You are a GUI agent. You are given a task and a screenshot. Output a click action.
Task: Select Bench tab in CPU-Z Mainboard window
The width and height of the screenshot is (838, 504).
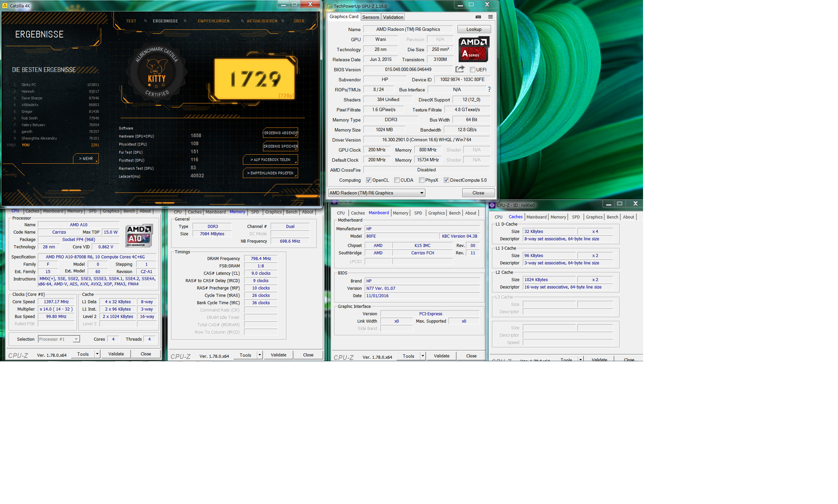(455, 213)
